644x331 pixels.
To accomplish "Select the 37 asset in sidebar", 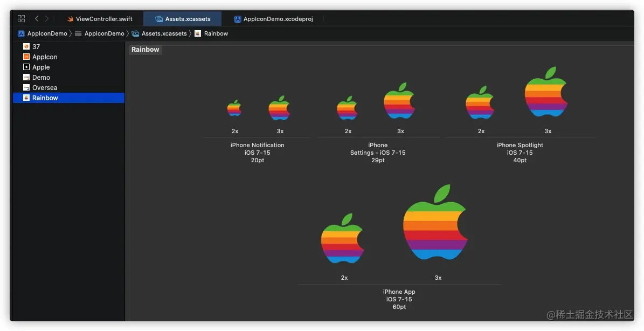I will tap(68, 46).
